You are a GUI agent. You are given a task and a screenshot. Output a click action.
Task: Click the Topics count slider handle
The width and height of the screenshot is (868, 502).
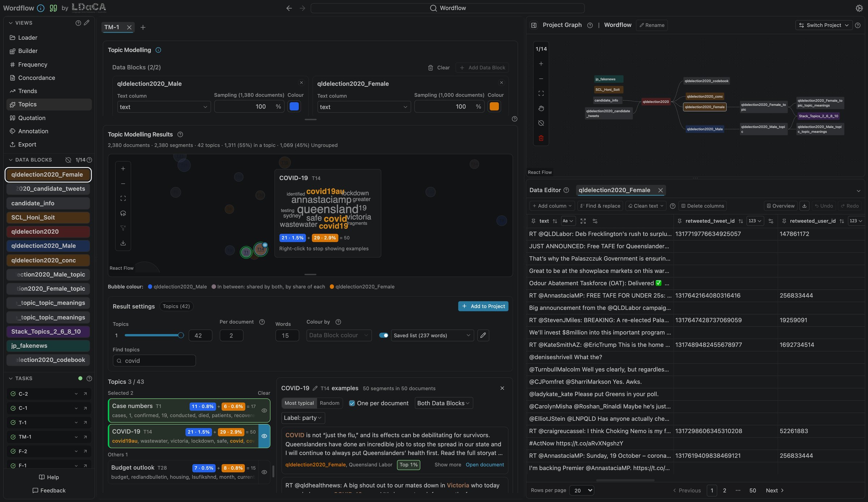tap(181, 335)
